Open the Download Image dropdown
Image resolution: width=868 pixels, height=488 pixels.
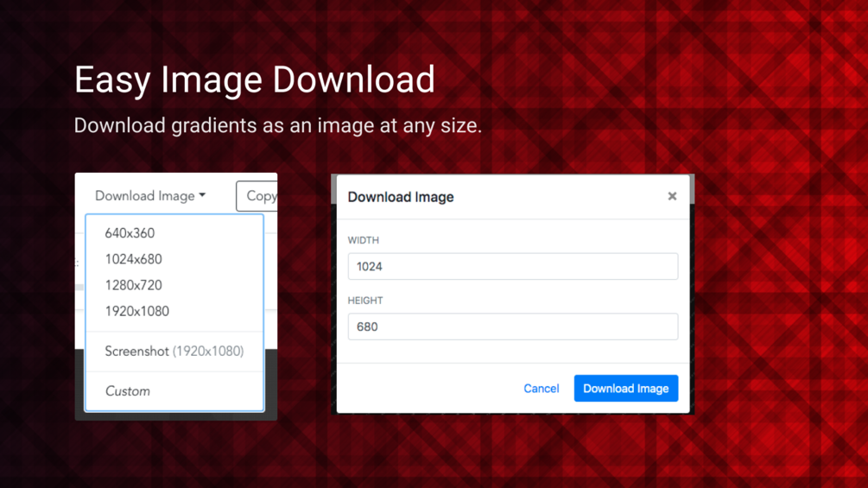(x=150, y=196)
